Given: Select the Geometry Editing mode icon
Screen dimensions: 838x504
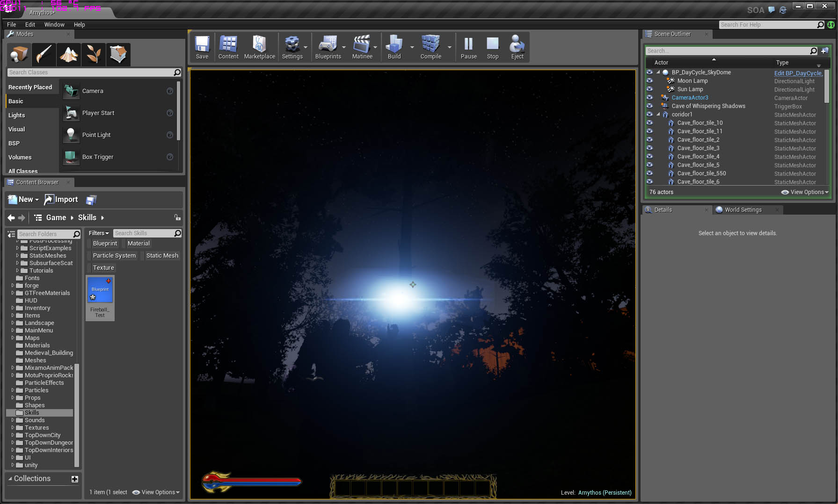Looking at the screenshot, I should pyautogui.click(x=118, y=55).
